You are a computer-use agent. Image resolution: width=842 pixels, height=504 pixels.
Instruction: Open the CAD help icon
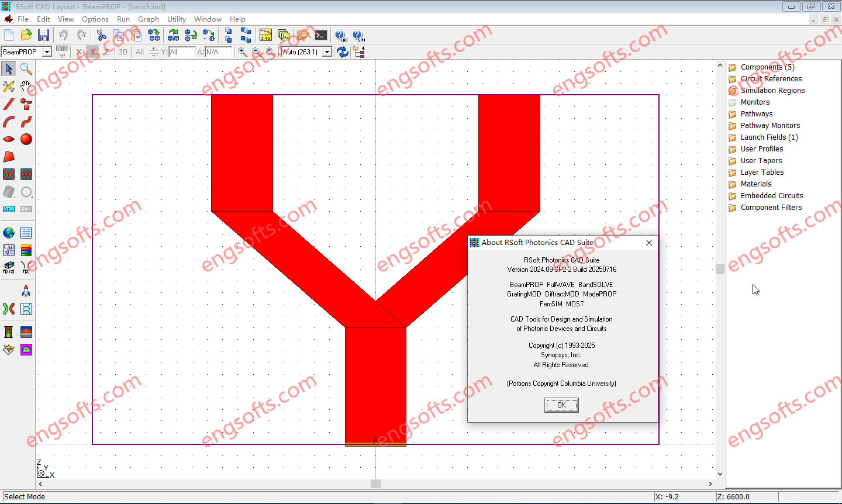[341, 35]
